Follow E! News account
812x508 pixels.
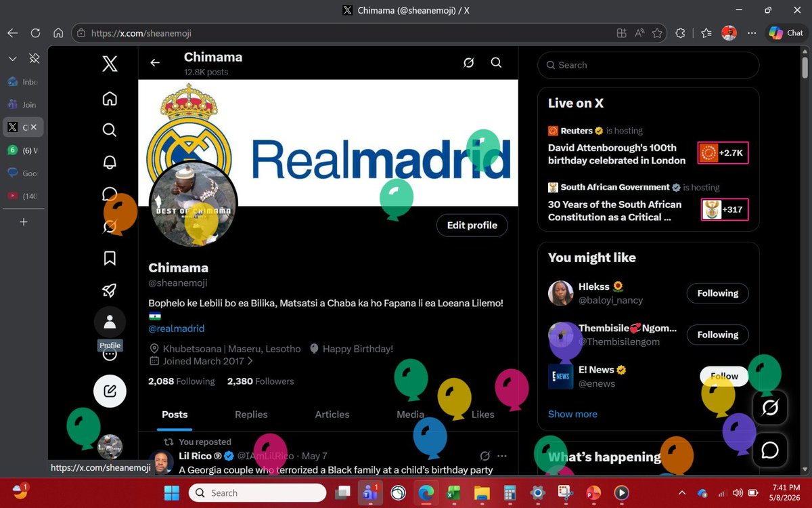click(724, 376)
